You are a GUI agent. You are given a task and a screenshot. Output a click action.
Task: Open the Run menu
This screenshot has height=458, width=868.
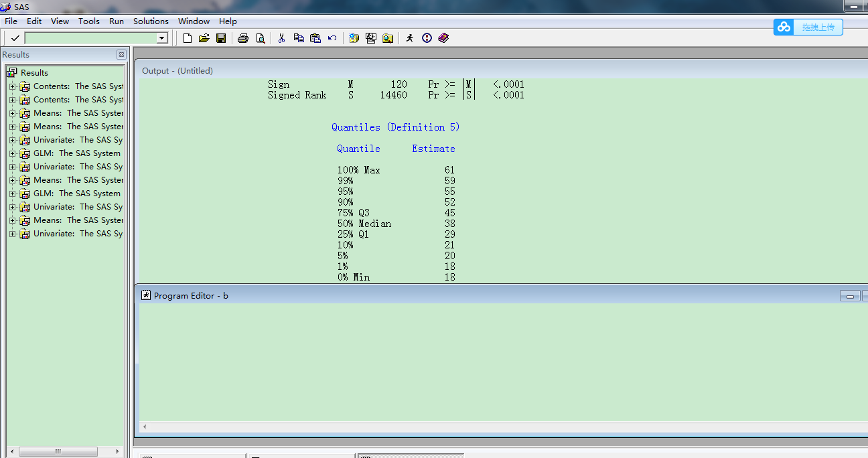coord(117,21)
